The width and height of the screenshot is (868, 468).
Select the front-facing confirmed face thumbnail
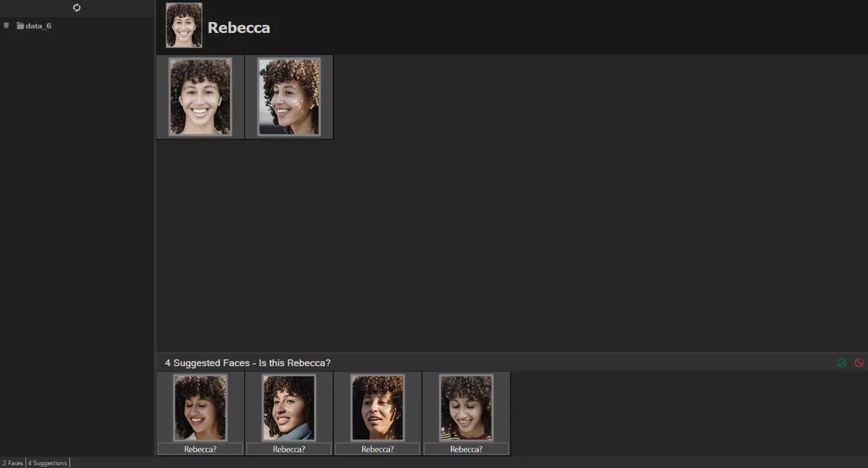(200, 97)
